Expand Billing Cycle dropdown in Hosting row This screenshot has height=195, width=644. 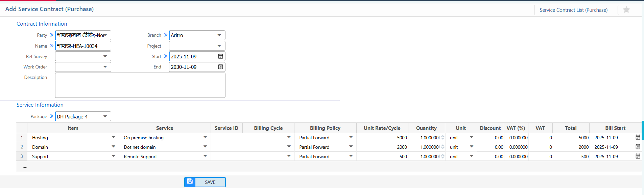tap(289, 137)
